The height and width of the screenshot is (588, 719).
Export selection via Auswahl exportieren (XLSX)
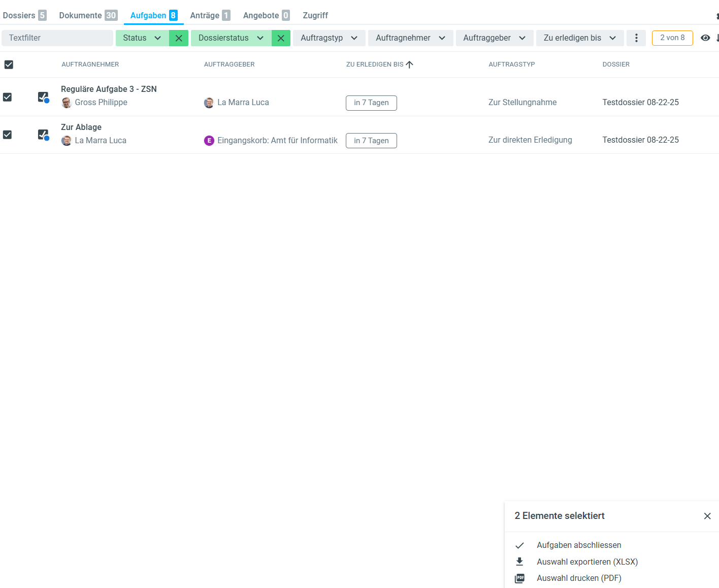[587, 562]
